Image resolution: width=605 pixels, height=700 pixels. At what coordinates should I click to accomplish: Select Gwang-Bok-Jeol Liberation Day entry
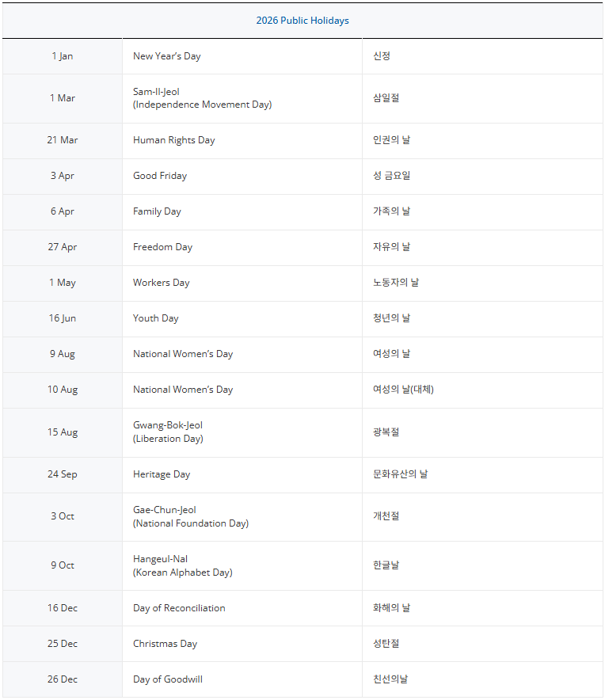click(x=168, y=432)
